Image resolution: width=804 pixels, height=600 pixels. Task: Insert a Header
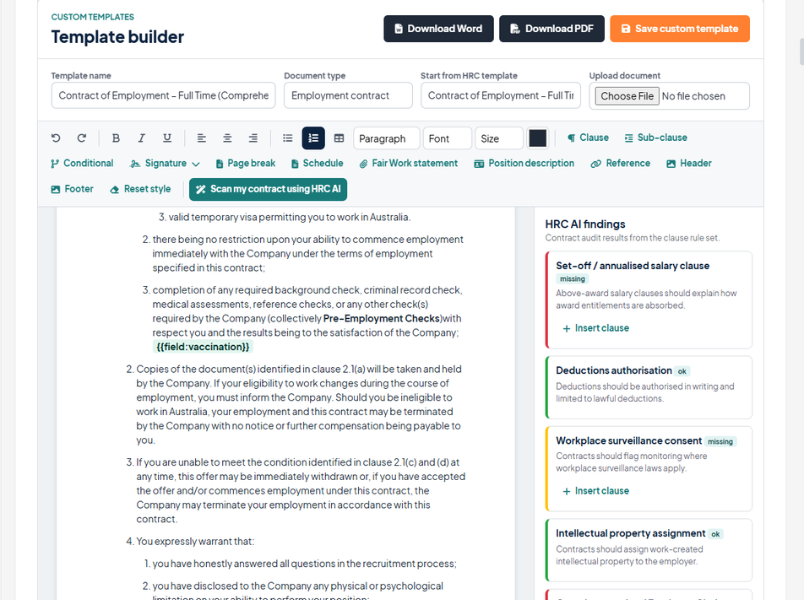[689, 163]
